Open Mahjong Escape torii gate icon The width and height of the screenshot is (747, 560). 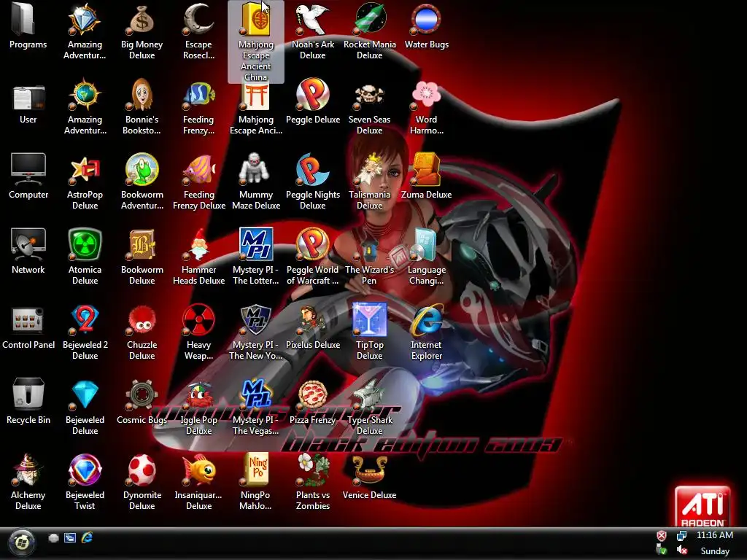[255, 96]
